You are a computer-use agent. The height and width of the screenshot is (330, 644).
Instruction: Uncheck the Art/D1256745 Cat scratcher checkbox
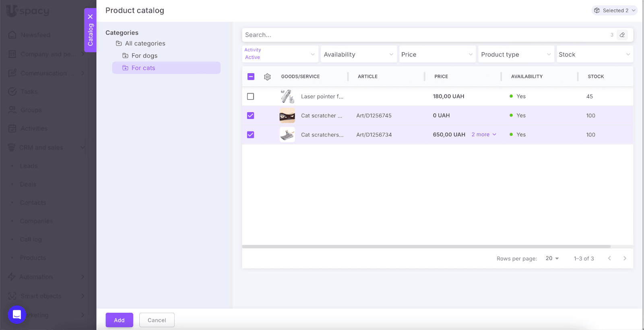[x=250, y=116]
